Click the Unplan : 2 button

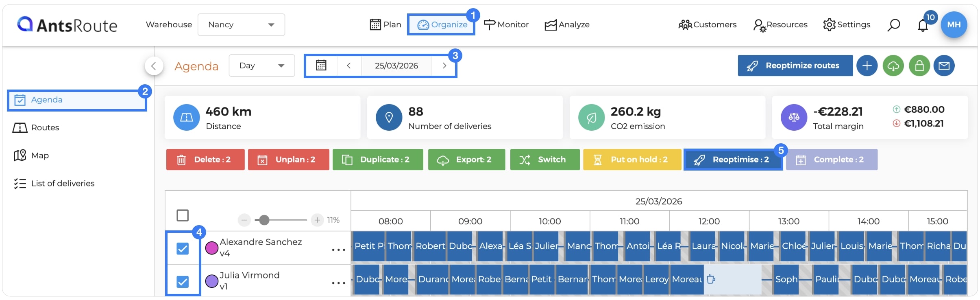pyautogui.click(x=289, y=160)
